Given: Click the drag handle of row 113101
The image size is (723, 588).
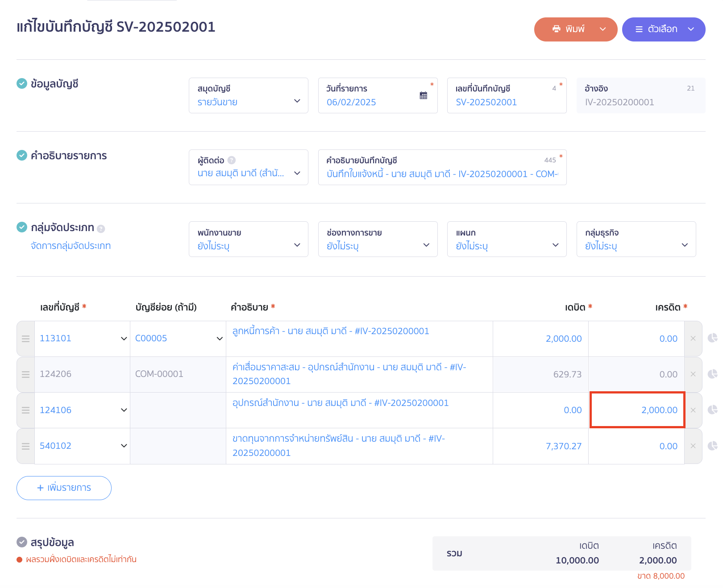Looking at the screenshot, I should 26,339.
